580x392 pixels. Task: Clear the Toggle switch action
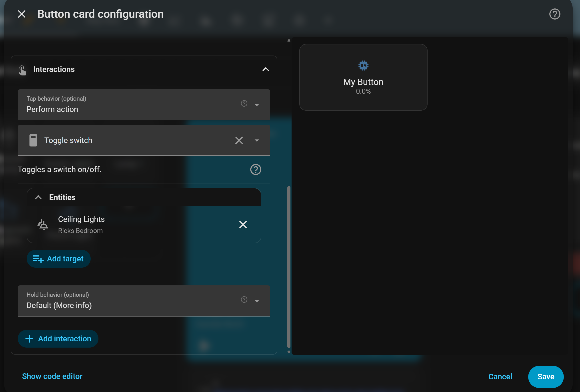click(x=239, y=140)
